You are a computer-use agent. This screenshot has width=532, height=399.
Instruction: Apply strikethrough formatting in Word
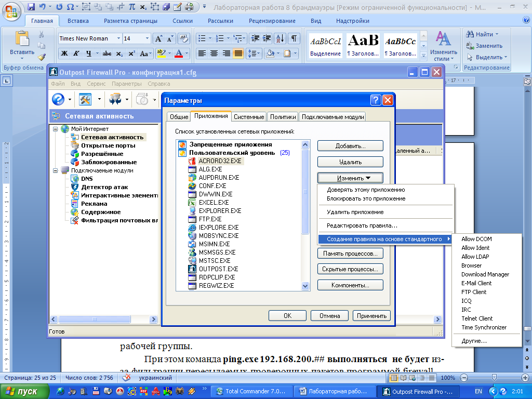coord(107,54)
